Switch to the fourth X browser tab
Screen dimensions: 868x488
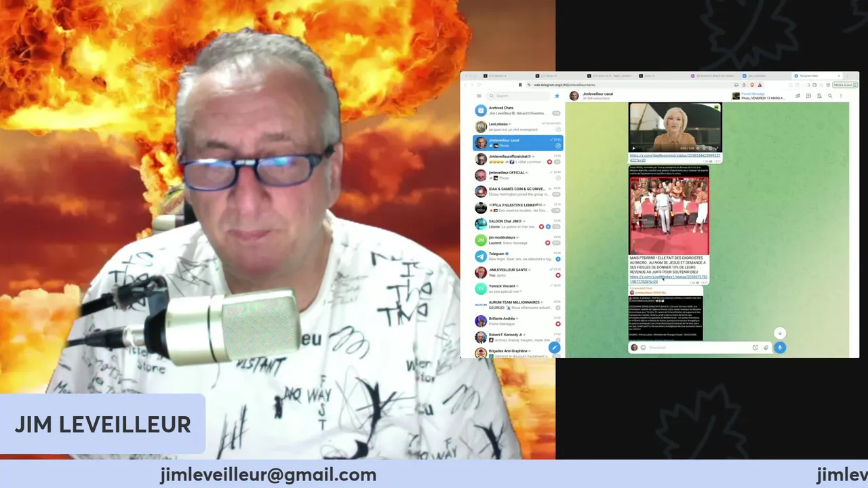(x=663, y=76)
